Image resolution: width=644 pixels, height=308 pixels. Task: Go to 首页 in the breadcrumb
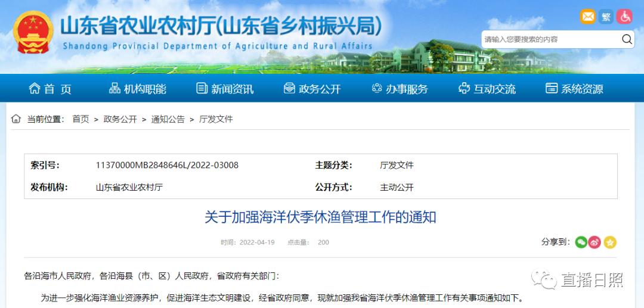80,119
